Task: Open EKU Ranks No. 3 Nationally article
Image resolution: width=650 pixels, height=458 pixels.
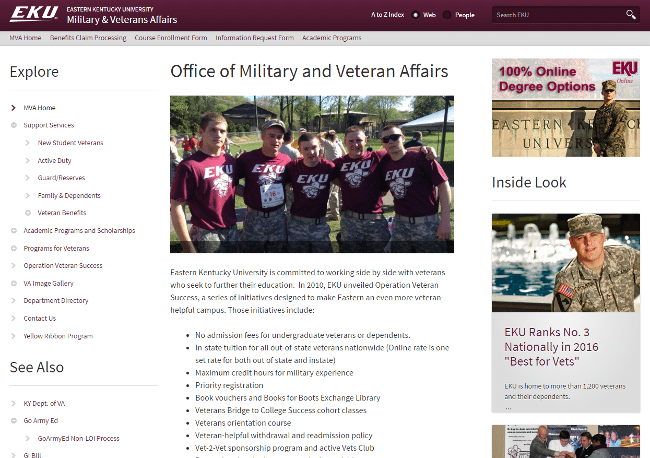Action: click(551, 347)
